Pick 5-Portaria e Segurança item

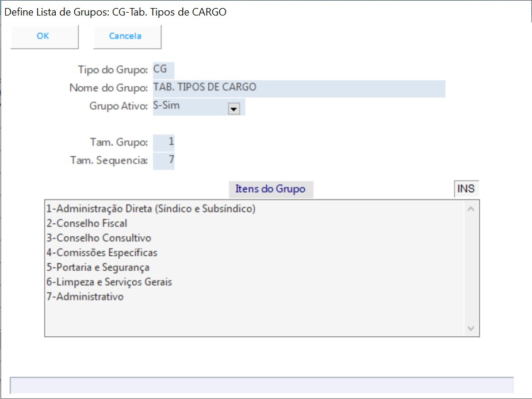click(x=98, y=267)
